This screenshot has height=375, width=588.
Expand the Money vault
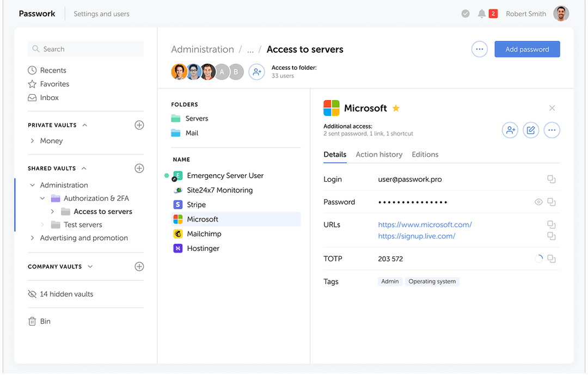[x=32, y=140]
